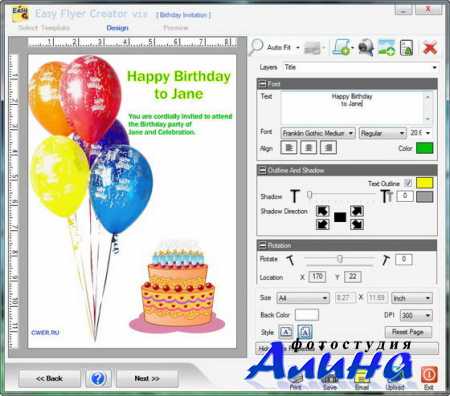The width and height of the screenshot is (450, 396).
Task: Click the small shadow T icon
Action: coord(295,196)
